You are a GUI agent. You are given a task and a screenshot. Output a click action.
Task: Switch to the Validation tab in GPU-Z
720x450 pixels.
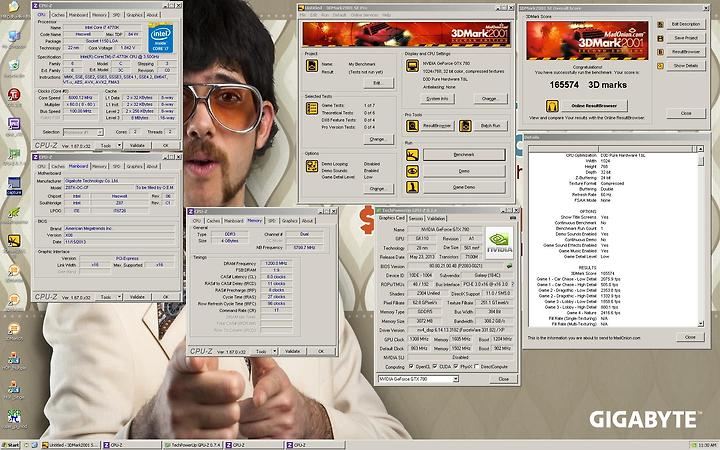tap(436, 218)
